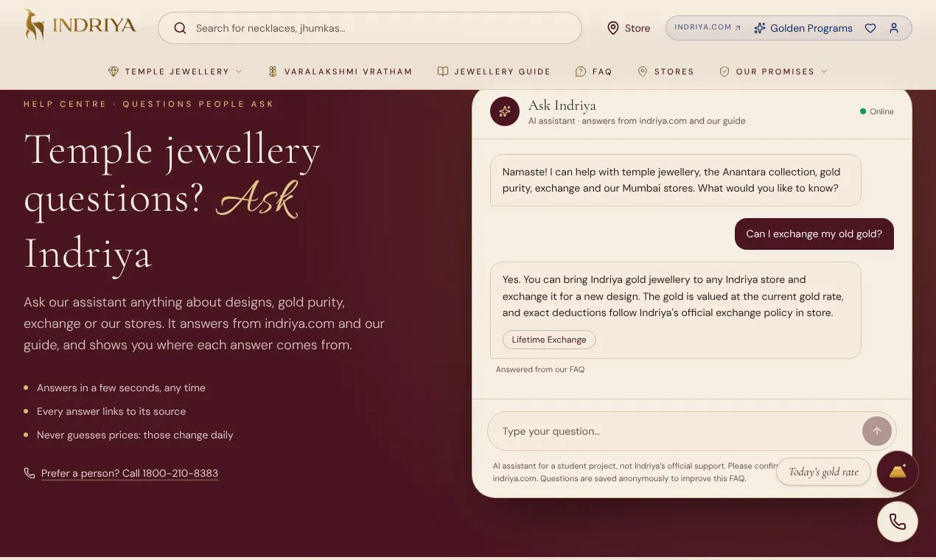Focus the necklaces, jhumkas search field
This screenshot has height=560, width=936.
point(369,28)
